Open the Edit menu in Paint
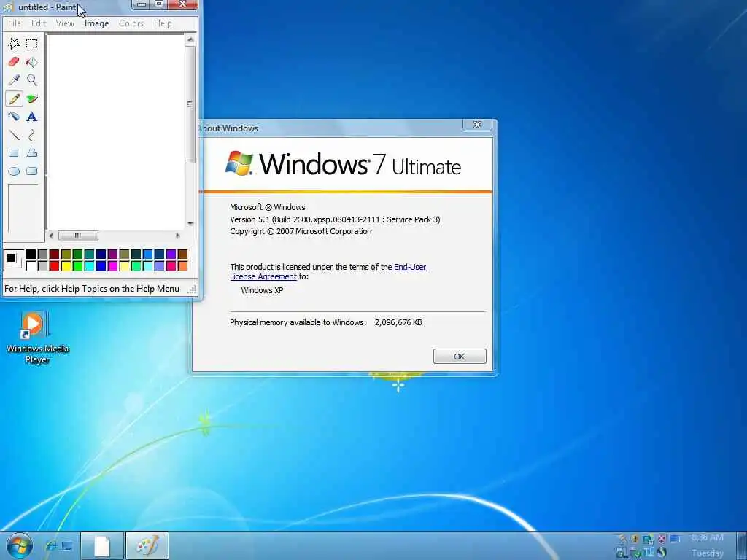 click(39, 23)
